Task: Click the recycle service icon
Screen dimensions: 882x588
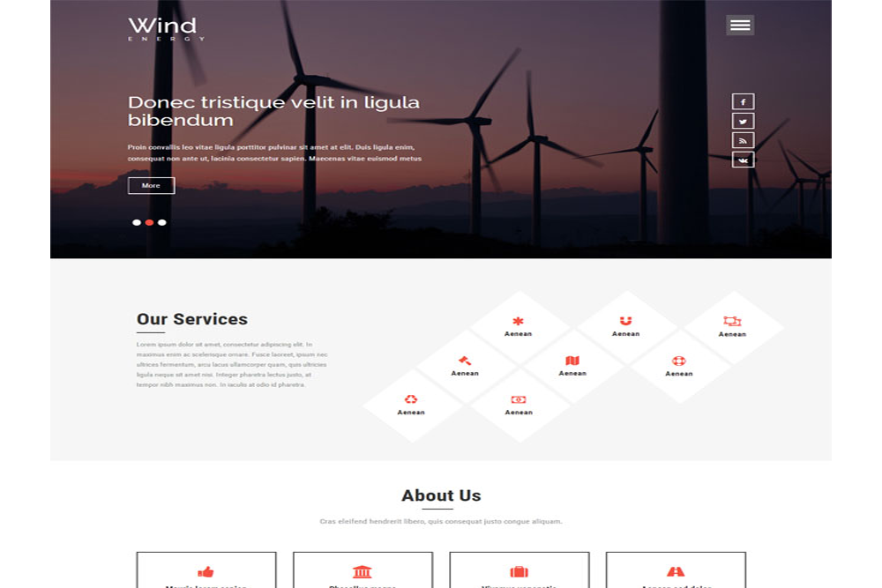Action: (x=411, y=399)
